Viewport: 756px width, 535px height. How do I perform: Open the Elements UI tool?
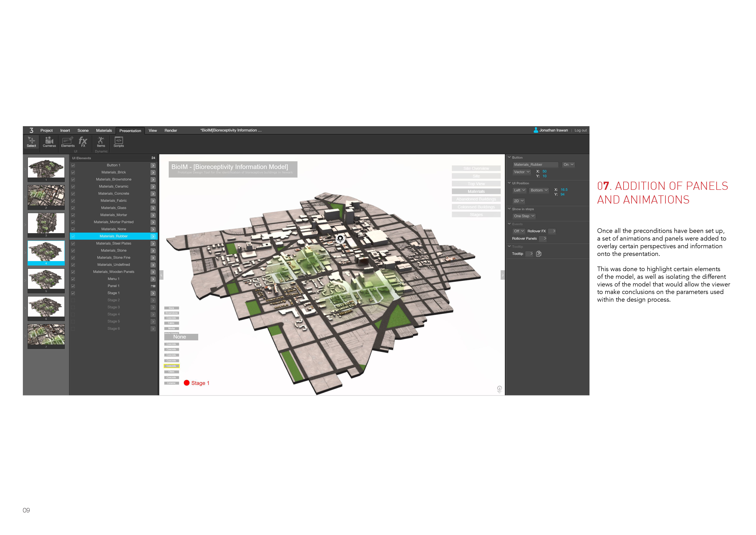click(68, 142)
